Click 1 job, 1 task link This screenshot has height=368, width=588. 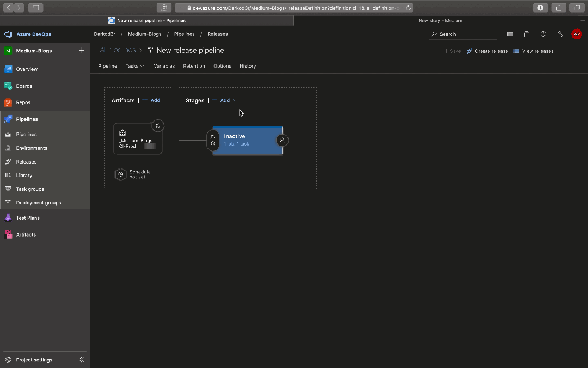point(237,144)
